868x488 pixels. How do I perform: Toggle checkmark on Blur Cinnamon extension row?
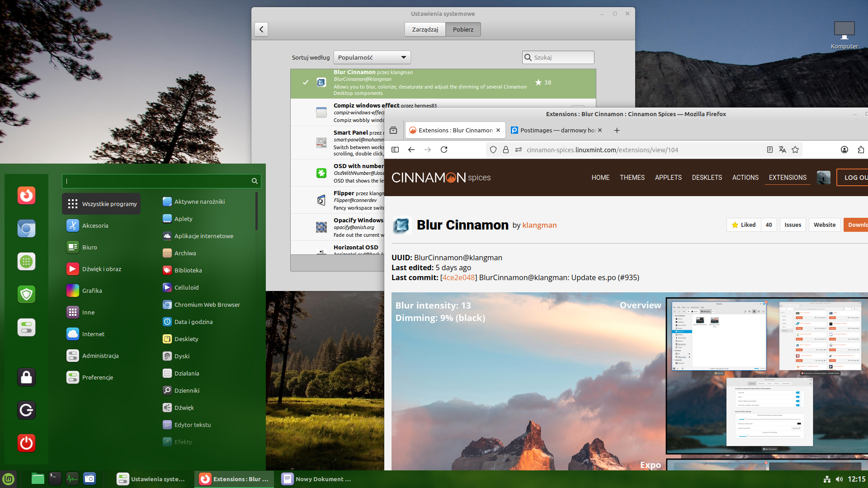[x=306, y=82]
